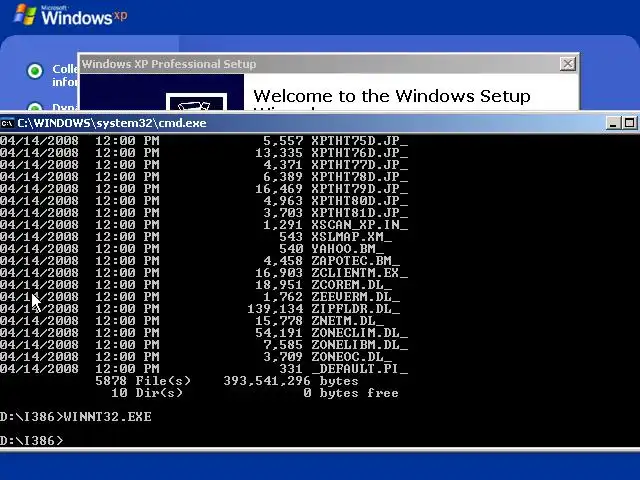Click the Windows XP Professional Setup title bar
Viewport: 640px width, 480px height.
pyautogui.click(x=328, y=64)
